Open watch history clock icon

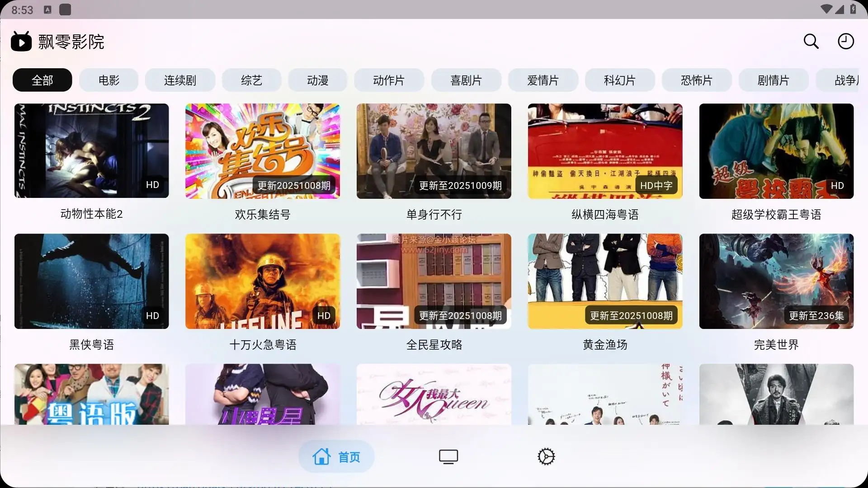coord(845,42)
